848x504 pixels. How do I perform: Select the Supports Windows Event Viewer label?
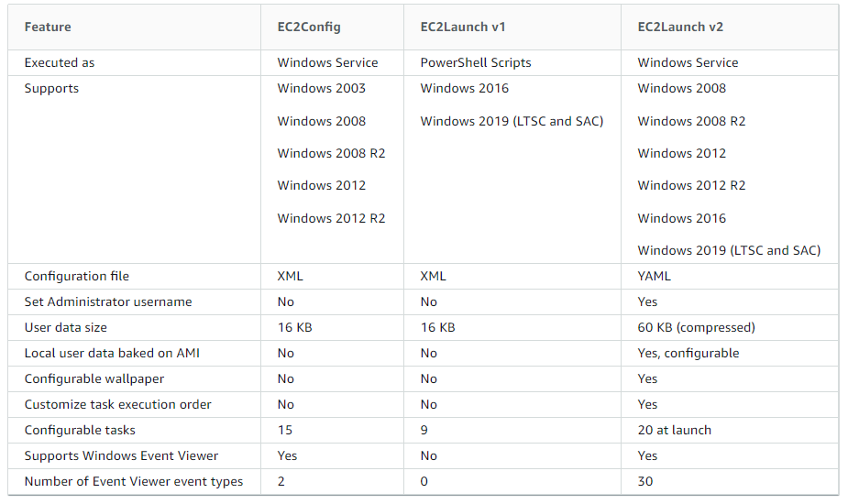click(121, 455)
